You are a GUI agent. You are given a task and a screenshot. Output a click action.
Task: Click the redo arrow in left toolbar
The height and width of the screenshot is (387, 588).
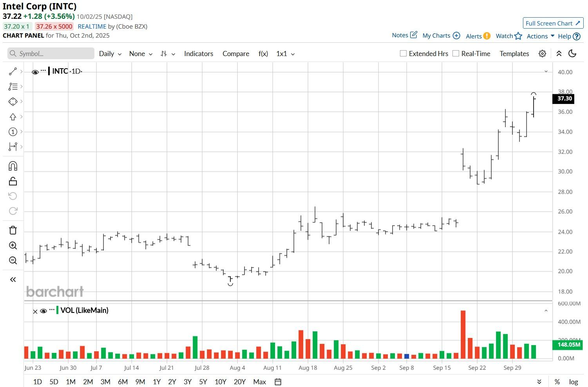13,211
